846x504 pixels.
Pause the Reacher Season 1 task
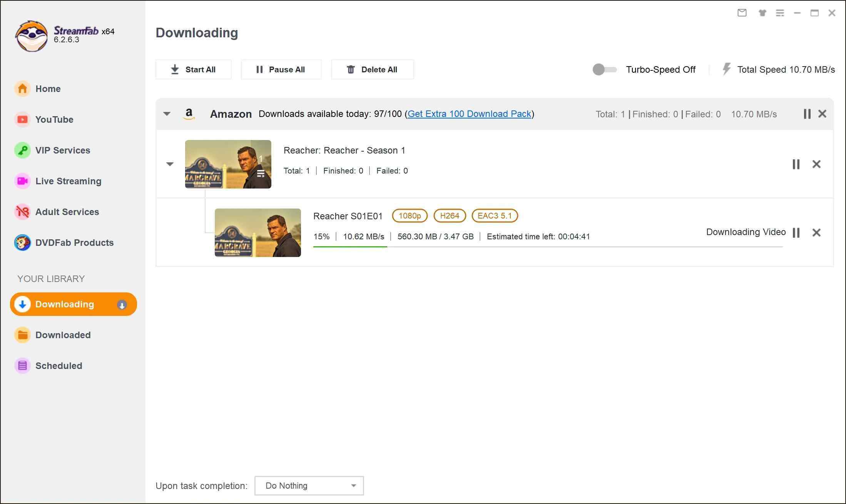[x=796, y=164]
